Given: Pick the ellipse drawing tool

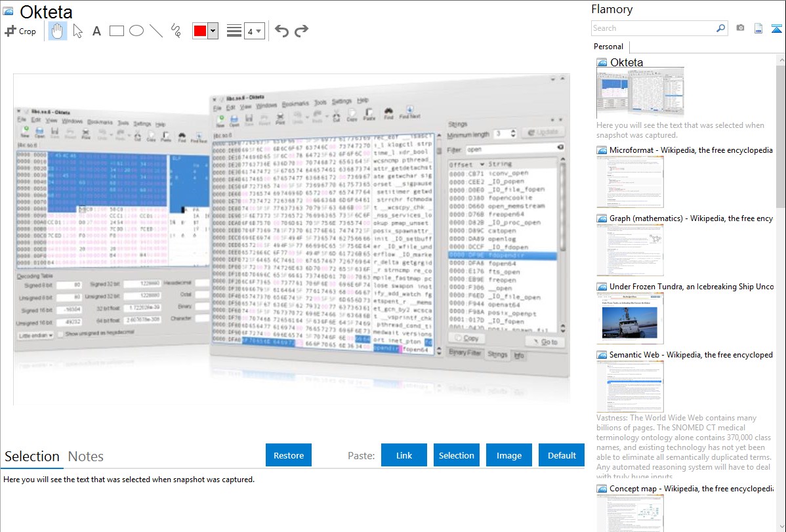Looking at the screenshot, I should click(x=136, y=31).
